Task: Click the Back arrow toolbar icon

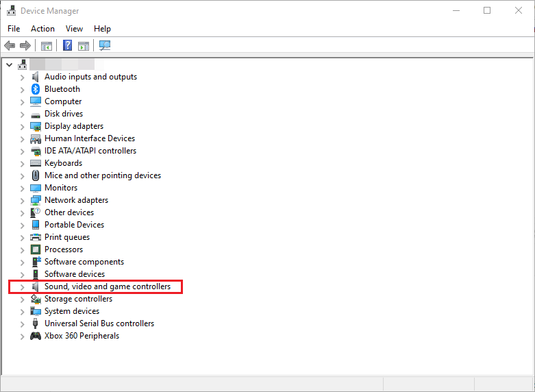Action: [10, 45]
